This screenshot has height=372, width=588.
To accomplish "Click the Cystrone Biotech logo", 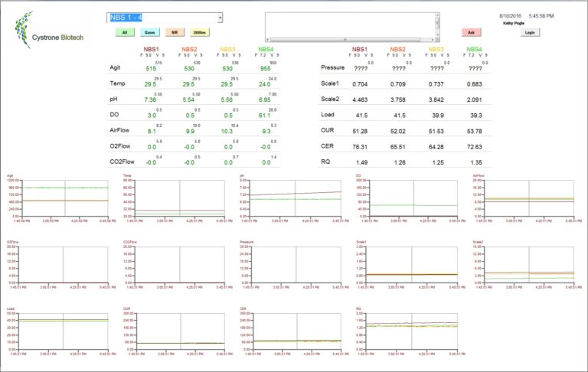I will pos(49,31).
